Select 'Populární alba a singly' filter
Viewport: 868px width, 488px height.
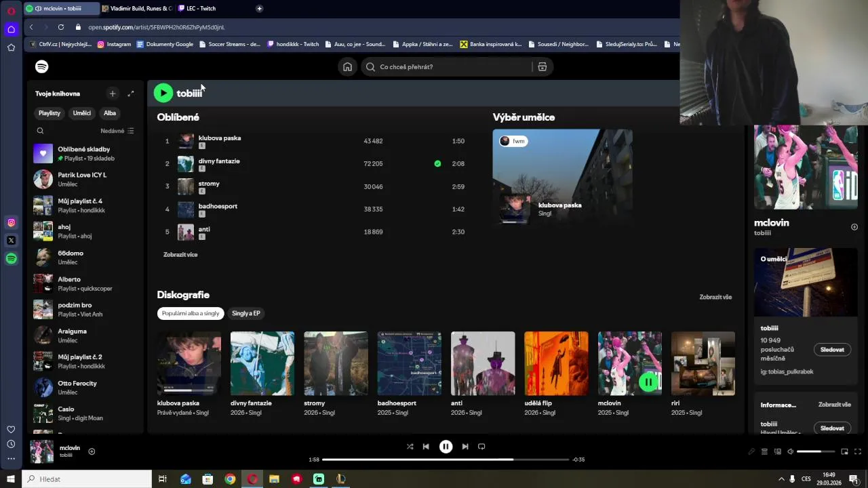point(191,313)
